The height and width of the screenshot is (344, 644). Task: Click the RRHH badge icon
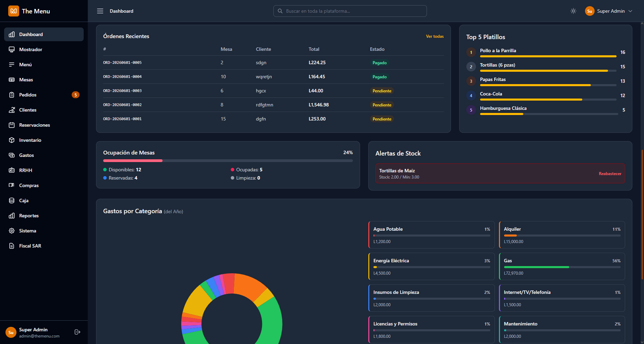(12, 170)
